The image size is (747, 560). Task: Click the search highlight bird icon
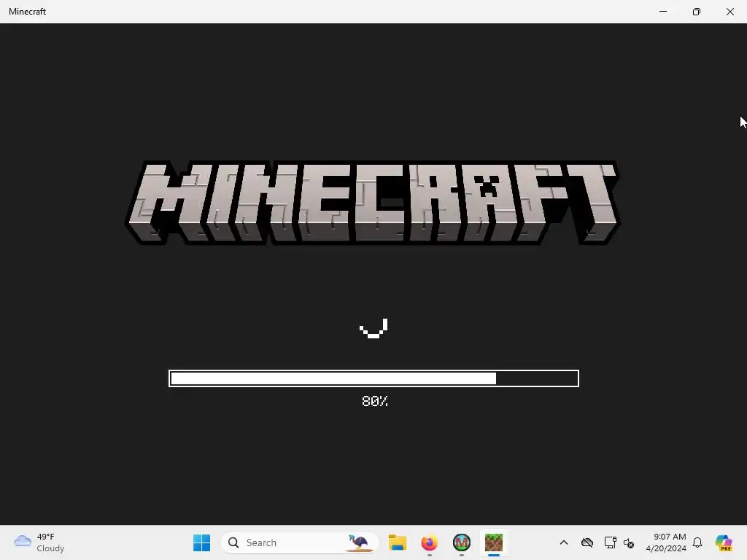[x=360, y=542]
